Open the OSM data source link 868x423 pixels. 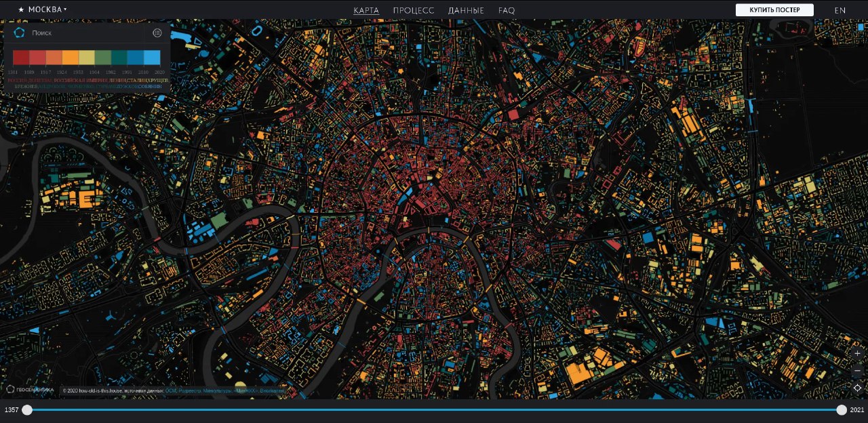[x=170, y=391]
